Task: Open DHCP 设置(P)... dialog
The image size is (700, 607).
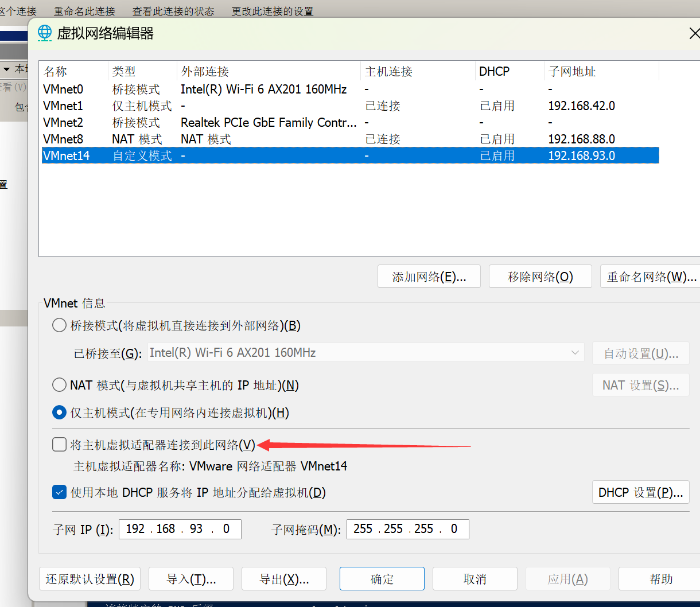Action: (x=640, y=492)
